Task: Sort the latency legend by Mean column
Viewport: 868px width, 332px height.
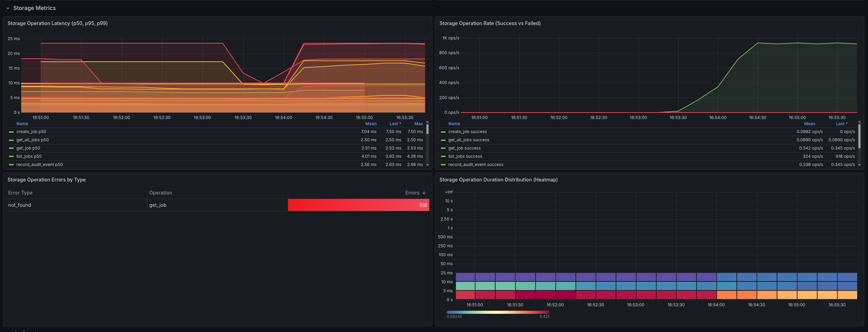Action: (x=371, y=124)
